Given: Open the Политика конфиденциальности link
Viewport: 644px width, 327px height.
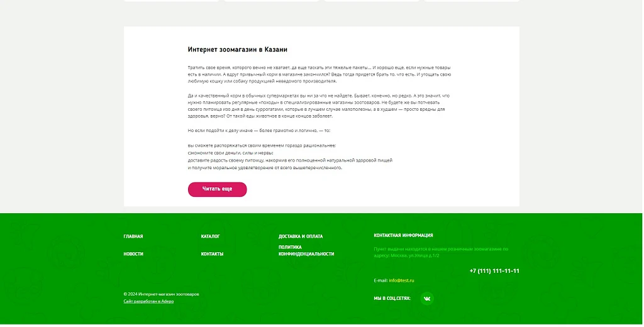Looking at the screenshot, I should [306, 250].
